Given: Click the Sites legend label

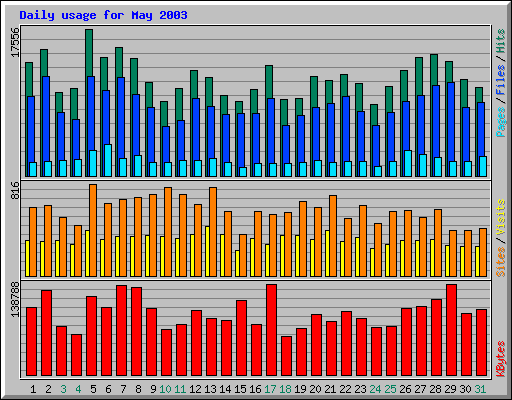Looking at the screenshot, I should coord(501,262).
